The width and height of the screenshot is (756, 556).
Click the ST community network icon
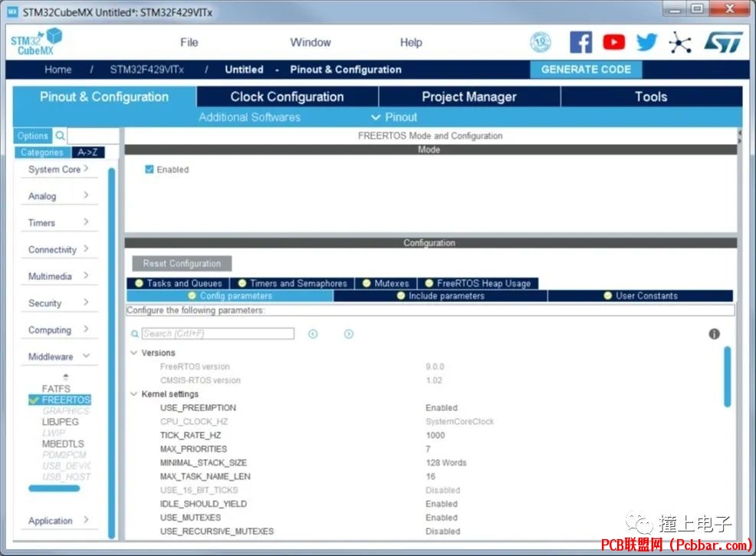coord(680,42)
